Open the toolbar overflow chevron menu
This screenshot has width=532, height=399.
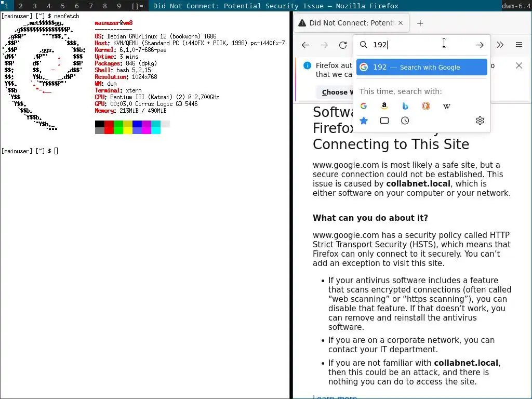[500, 45]
